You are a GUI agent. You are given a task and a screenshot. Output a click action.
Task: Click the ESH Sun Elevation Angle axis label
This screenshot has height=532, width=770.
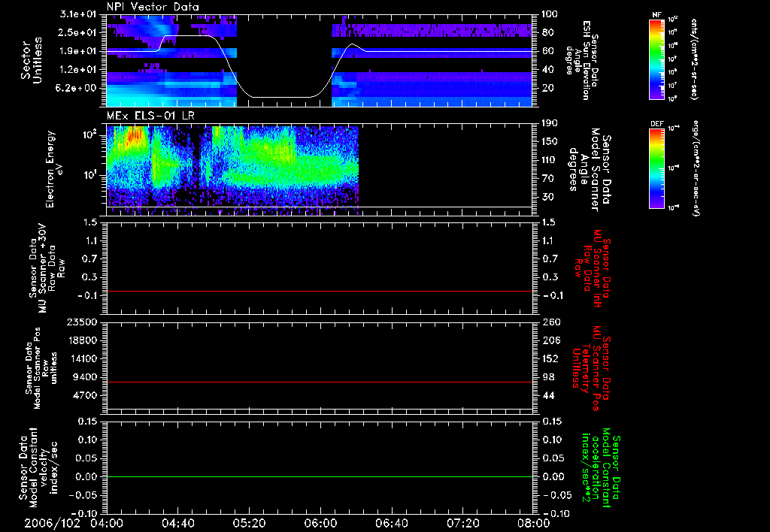583,60
